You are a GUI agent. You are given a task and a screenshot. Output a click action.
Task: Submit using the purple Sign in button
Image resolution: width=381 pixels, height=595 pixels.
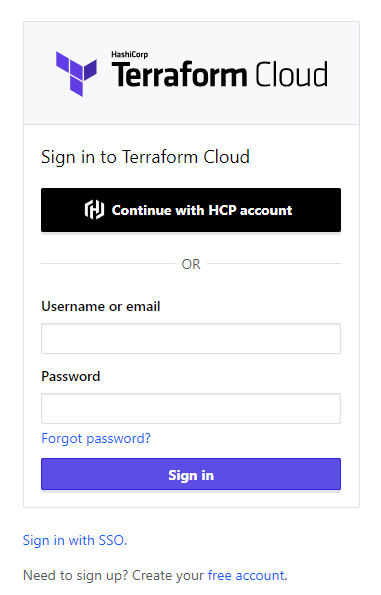pos(191,474)
